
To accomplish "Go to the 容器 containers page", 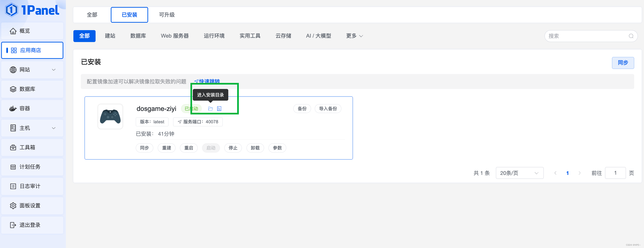I will (32, 108).
